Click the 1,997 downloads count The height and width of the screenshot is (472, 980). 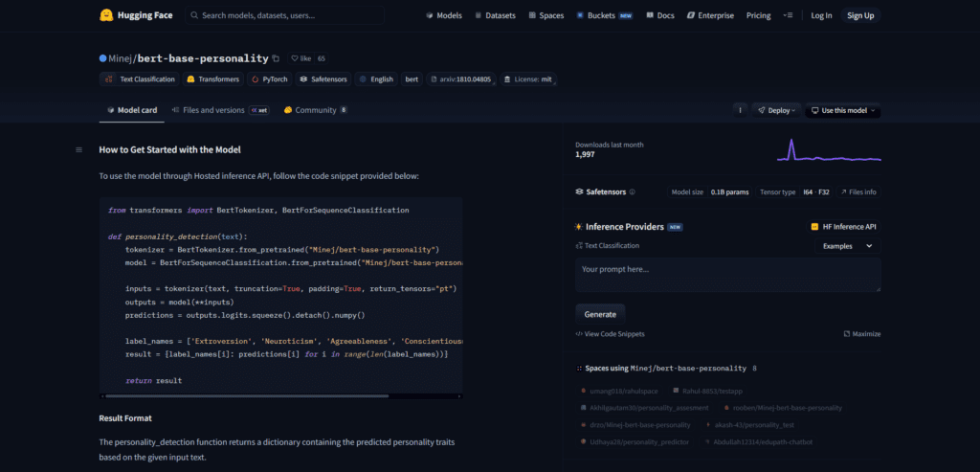[x=585, y=154]
